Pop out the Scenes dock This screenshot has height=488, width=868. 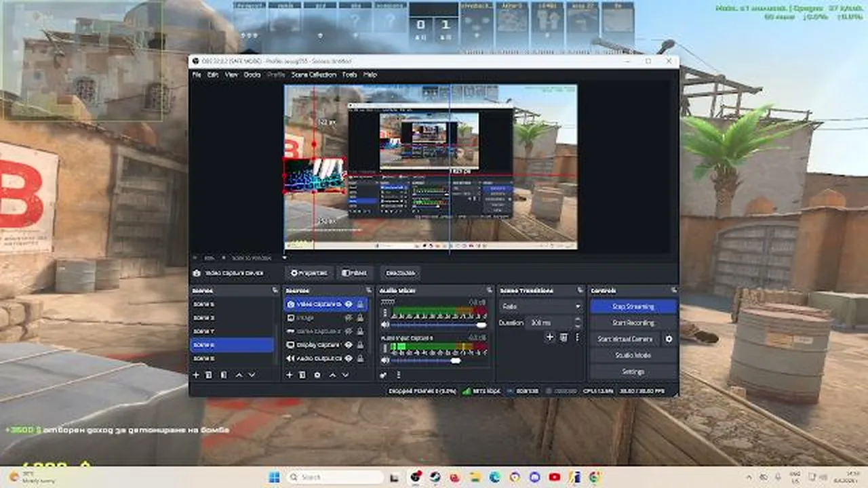[275, 290]
